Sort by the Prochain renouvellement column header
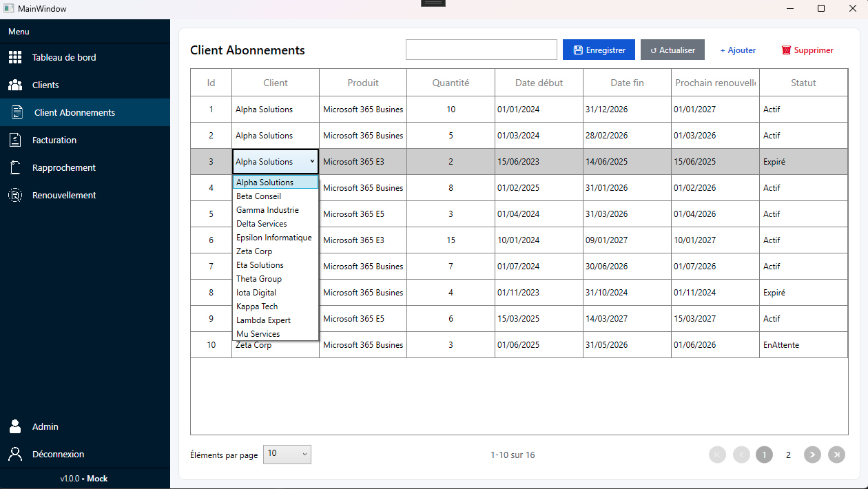This screenshot has width=868, height=489. coord(716,83)
